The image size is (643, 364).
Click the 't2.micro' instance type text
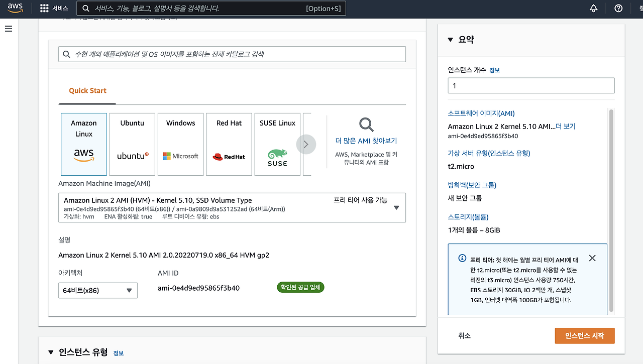(461, 166)
